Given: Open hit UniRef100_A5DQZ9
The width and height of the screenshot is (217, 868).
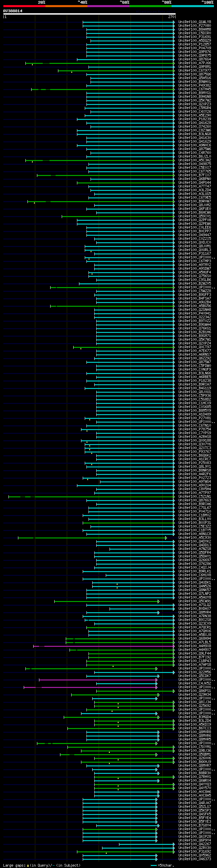Looking at the screenshot, I should pyautogui.click(x=195, y=40).
